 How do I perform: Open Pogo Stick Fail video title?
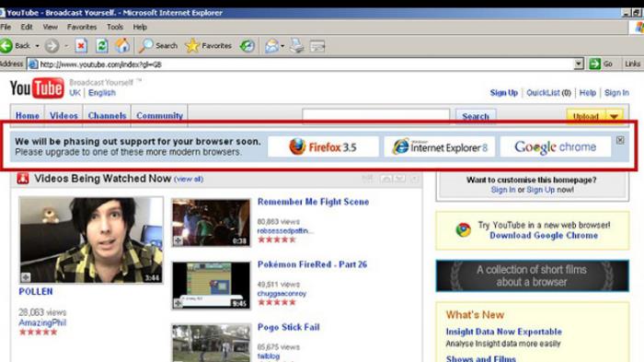(288, 327)
